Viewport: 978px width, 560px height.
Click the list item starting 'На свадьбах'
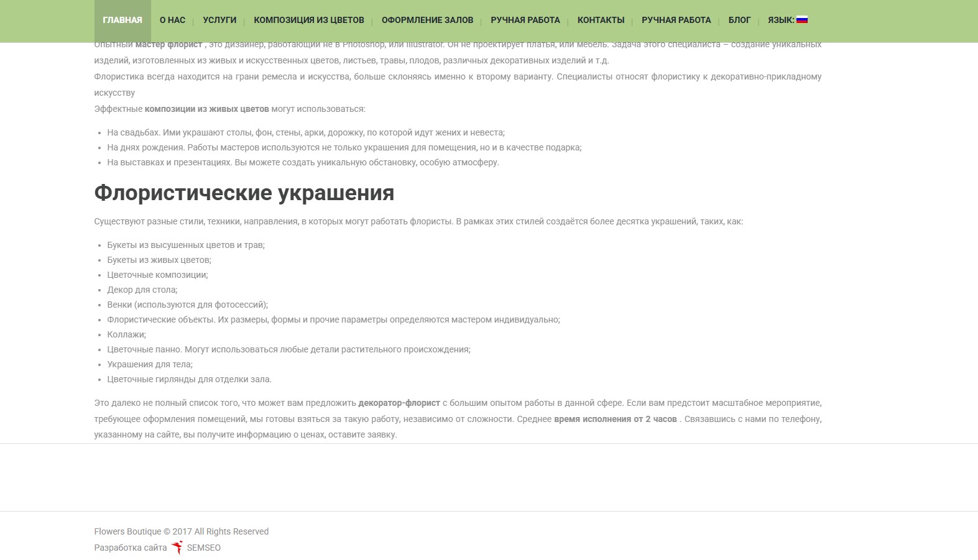click(x=306, y=132)
